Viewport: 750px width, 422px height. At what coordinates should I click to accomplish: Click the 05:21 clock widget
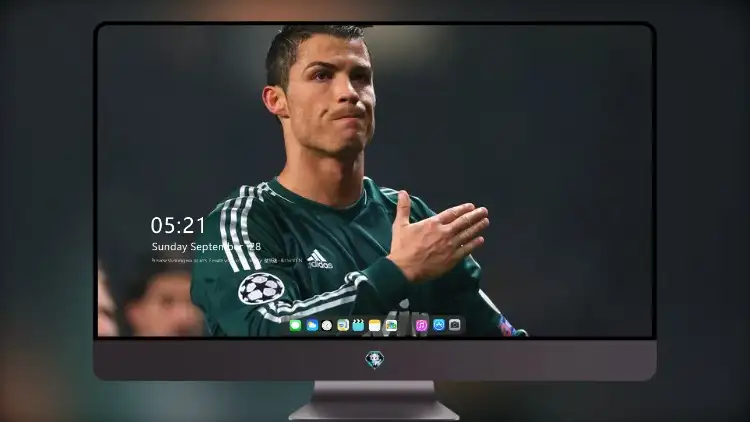(178, 225)
